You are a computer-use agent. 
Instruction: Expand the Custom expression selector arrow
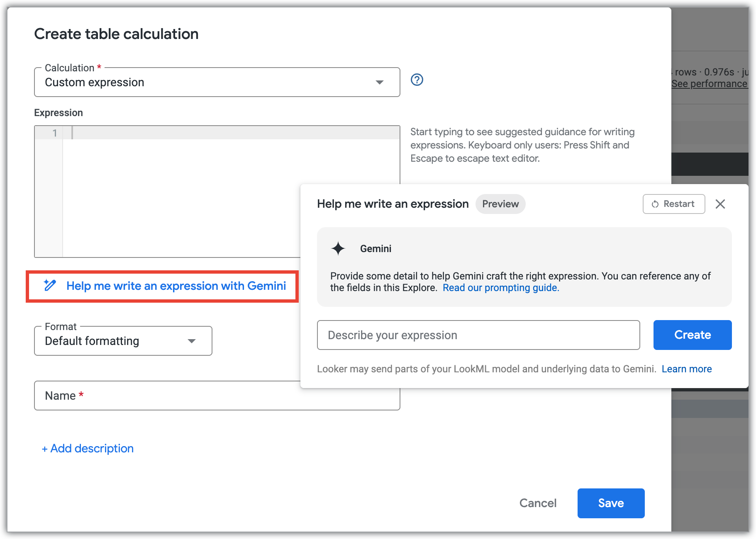click(380, 82)
